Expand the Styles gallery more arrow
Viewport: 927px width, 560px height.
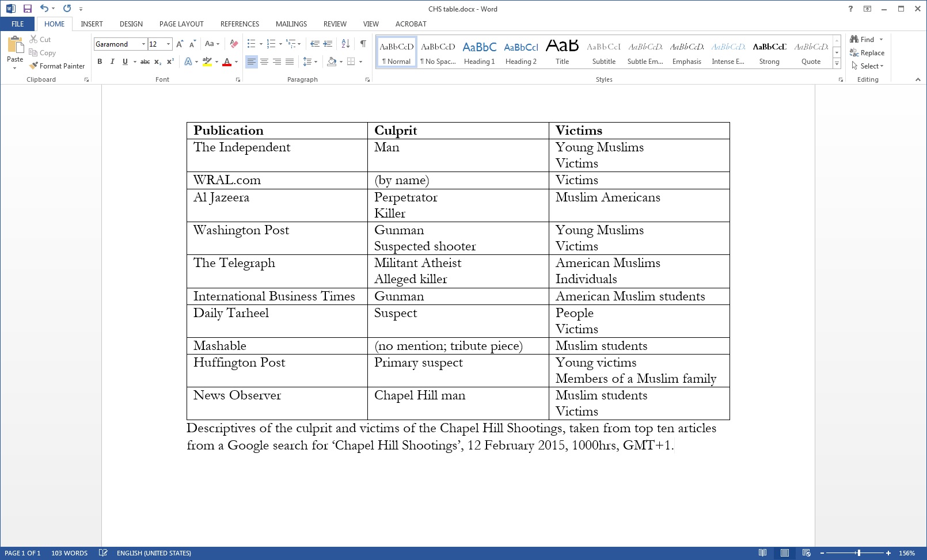(x=837, y=64)
